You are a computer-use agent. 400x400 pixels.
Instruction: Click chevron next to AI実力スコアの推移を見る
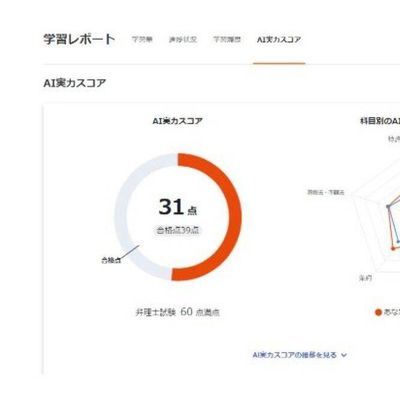(x=344, y=355)
